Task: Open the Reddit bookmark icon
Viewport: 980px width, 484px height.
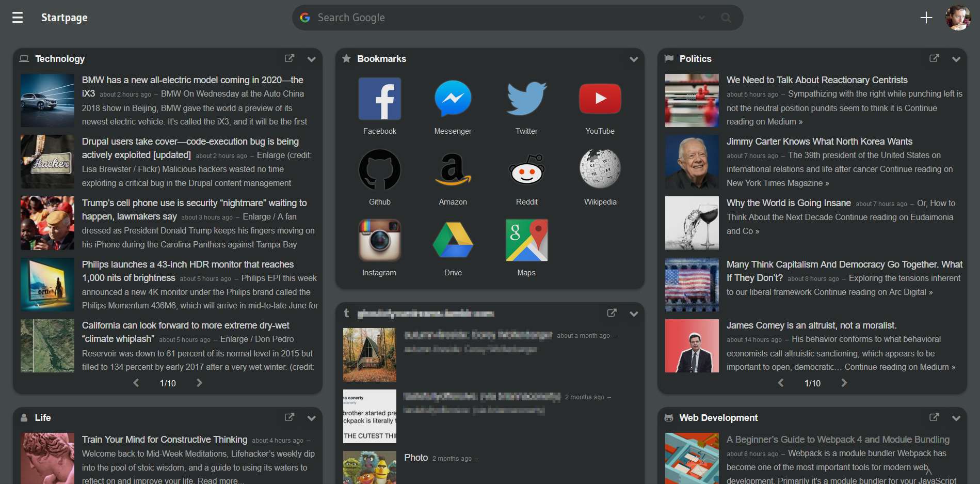Action: pyautogui.click(x=526, y=169)
